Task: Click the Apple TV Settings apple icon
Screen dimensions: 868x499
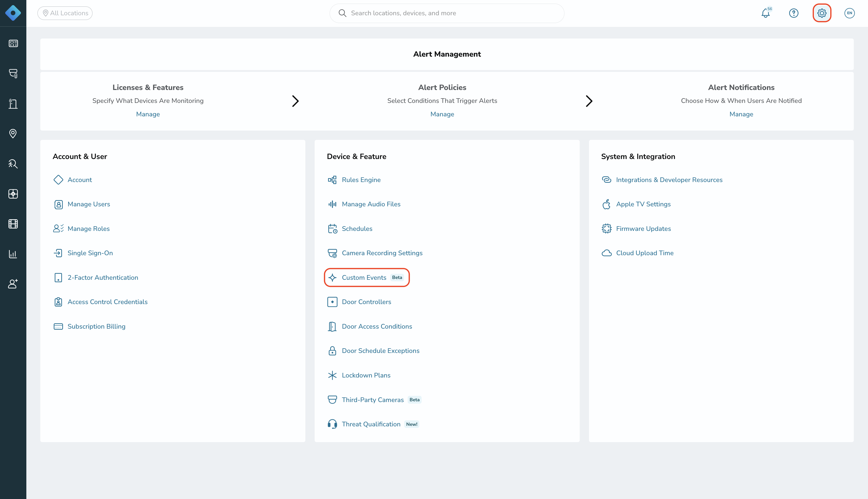Action: 606,204
